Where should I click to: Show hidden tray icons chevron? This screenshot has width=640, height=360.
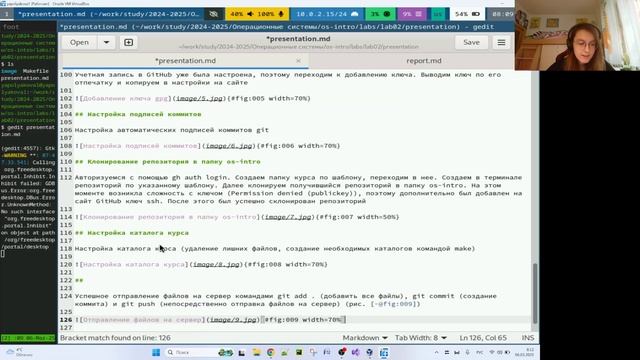(x=436, y=352)
